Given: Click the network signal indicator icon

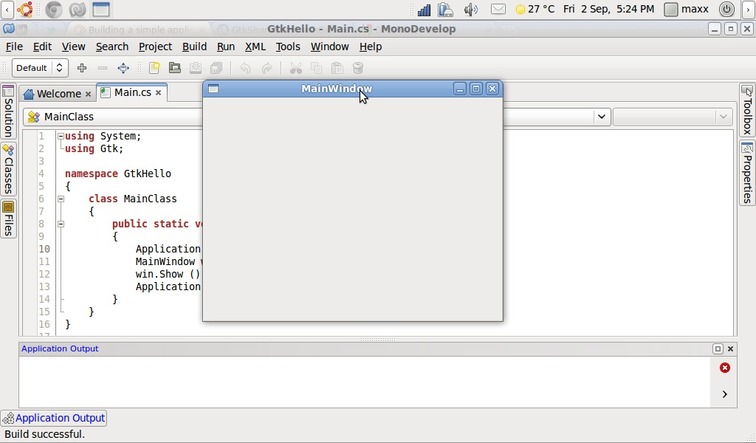Looking at the screenshot, I should [424, 9].
